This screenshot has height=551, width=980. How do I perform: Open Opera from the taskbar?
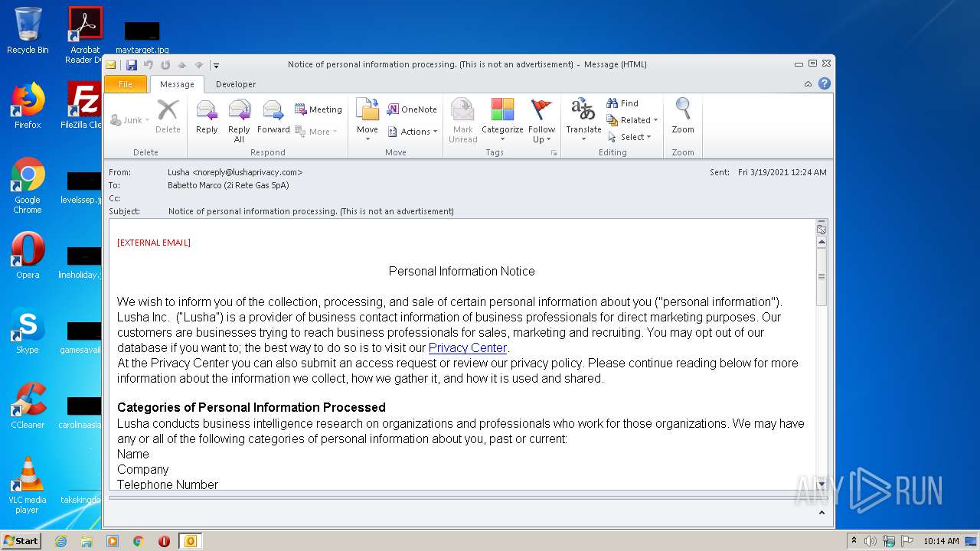164,541
